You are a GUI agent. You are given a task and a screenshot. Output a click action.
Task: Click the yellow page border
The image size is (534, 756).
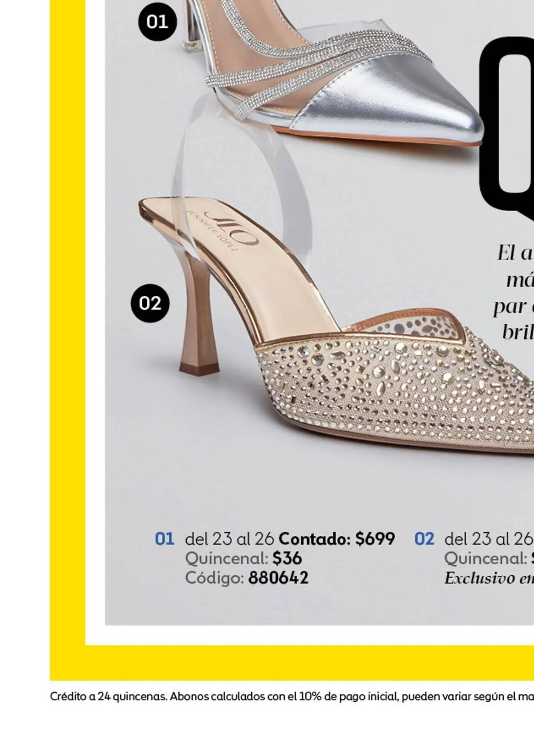[x=67, y=340]
